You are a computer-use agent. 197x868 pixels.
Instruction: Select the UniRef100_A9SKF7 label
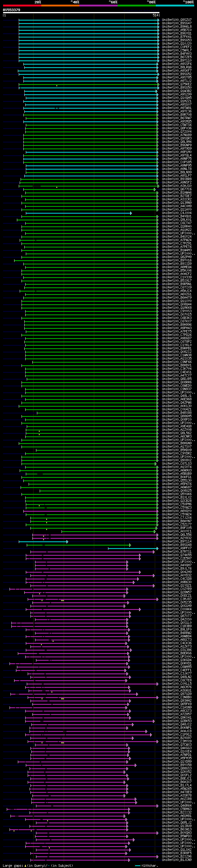pyautogui.click(x=176, y=71)
